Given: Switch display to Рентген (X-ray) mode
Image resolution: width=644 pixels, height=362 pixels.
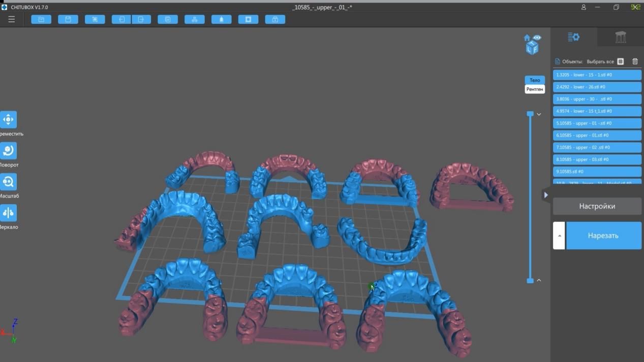Looking at the screenshot, I should coord(534,89).
